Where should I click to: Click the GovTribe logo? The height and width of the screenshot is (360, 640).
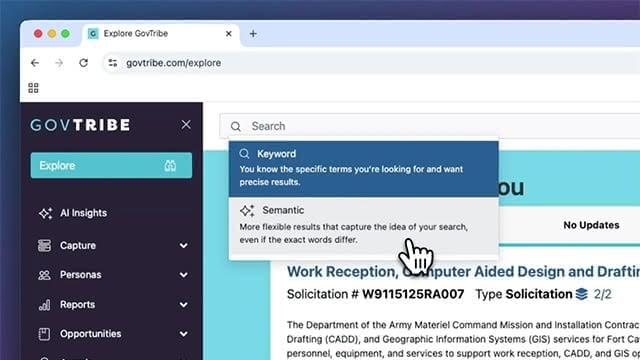click(x=80, y=125)
